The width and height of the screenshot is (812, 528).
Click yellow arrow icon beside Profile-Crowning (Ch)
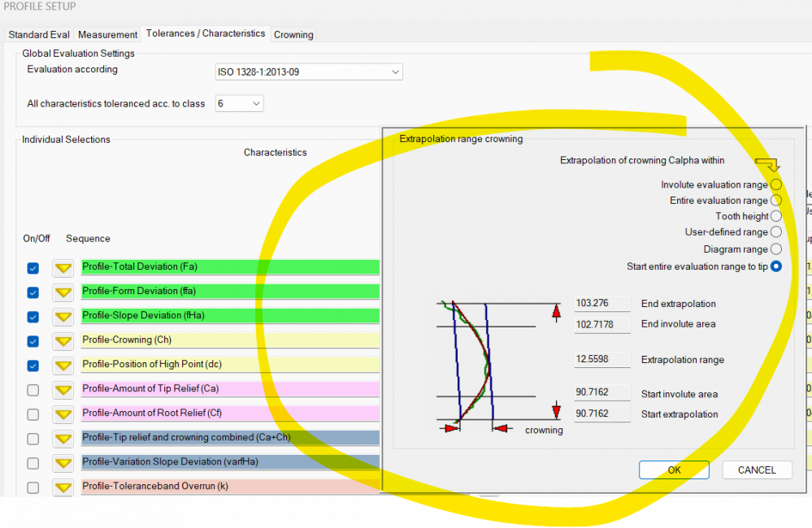(63, 341)
